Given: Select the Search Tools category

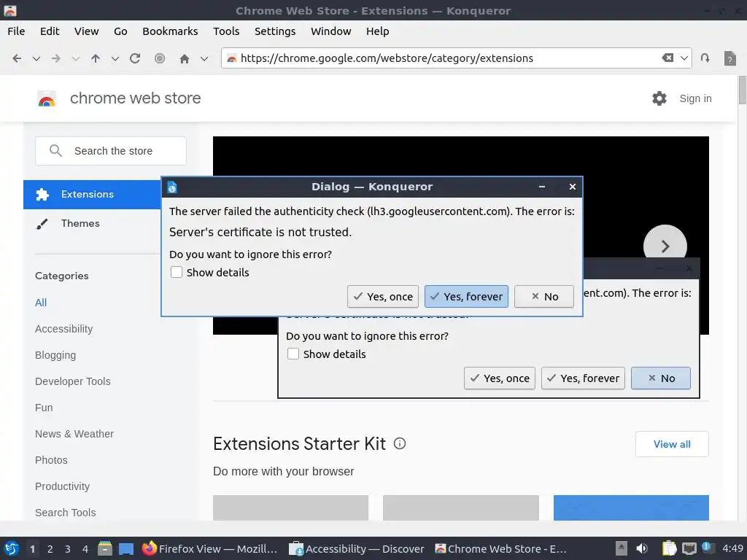Looking at the screenshot, I should pos(65,513).
